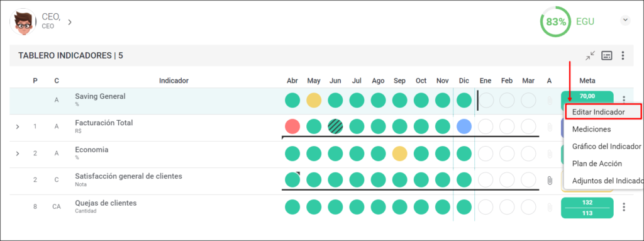Click the green Nov status of Satisfacción general
Image resolution: width=644 pixels, height=241 pixels.
(443, 180)
